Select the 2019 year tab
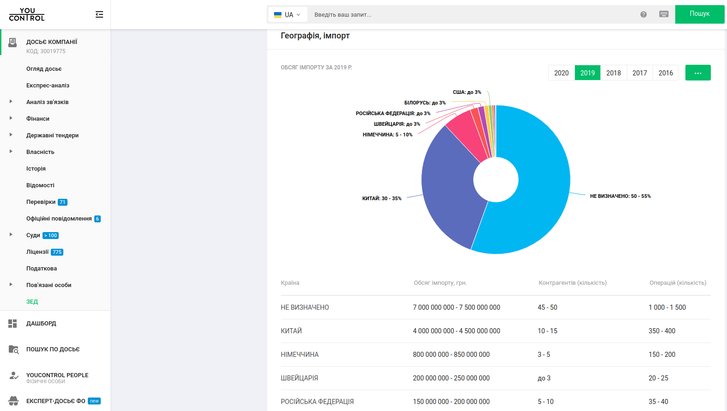Viewport: 727px width, 411px height. (587, 73)
